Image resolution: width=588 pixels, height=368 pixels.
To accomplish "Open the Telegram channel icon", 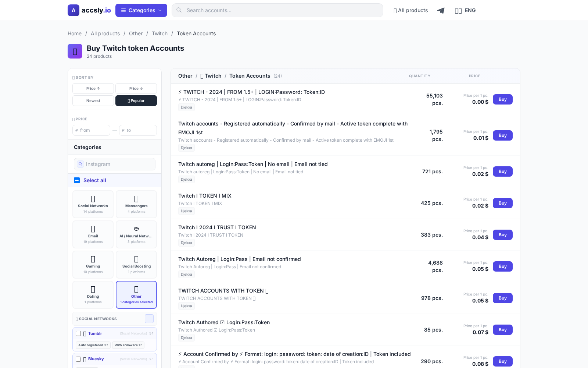I will (x=441, y=10).
